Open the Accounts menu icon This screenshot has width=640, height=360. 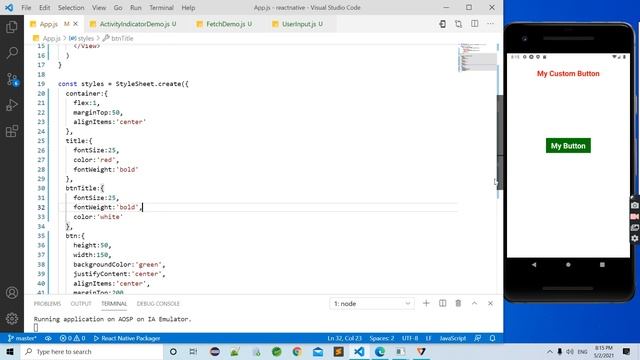[x=12, y=293]
